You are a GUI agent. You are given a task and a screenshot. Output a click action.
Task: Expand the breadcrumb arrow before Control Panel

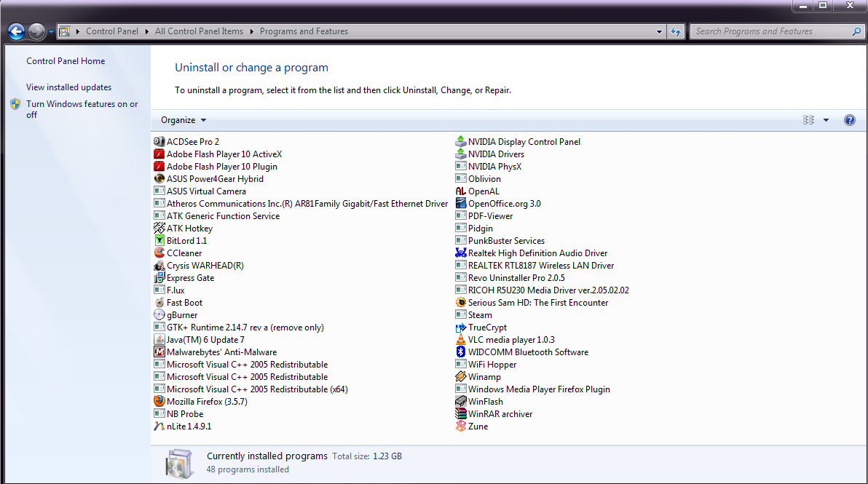click(78, 31)
